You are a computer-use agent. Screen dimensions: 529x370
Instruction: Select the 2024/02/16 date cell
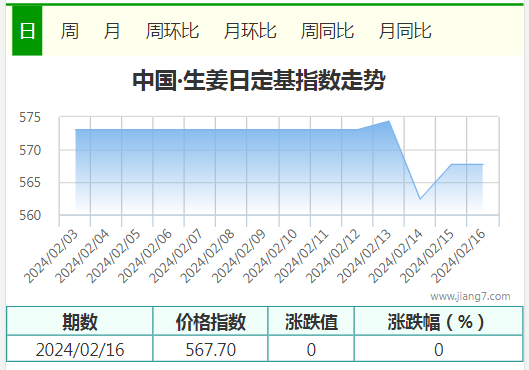pyautogui.click(x=80, y=349)
